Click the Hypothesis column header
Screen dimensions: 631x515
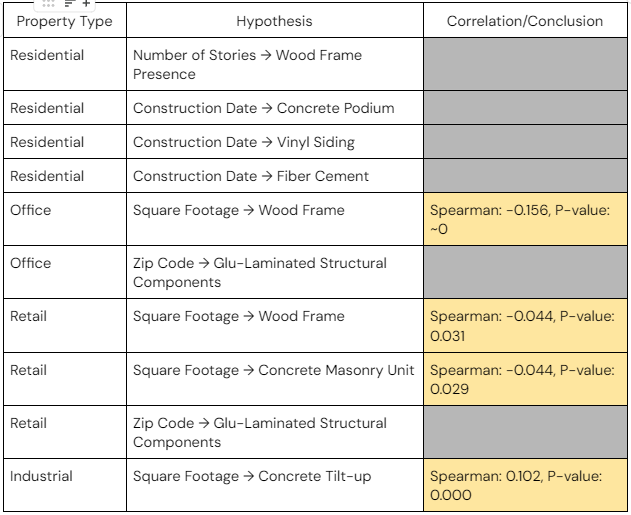(x=274, y=21)
